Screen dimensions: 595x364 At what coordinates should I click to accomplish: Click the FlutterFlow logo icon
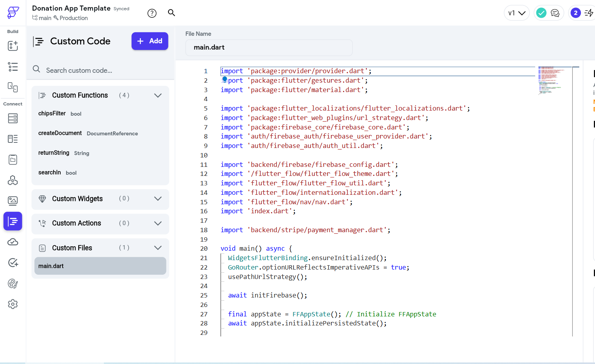pyautogui.click(x=13, y=13)
